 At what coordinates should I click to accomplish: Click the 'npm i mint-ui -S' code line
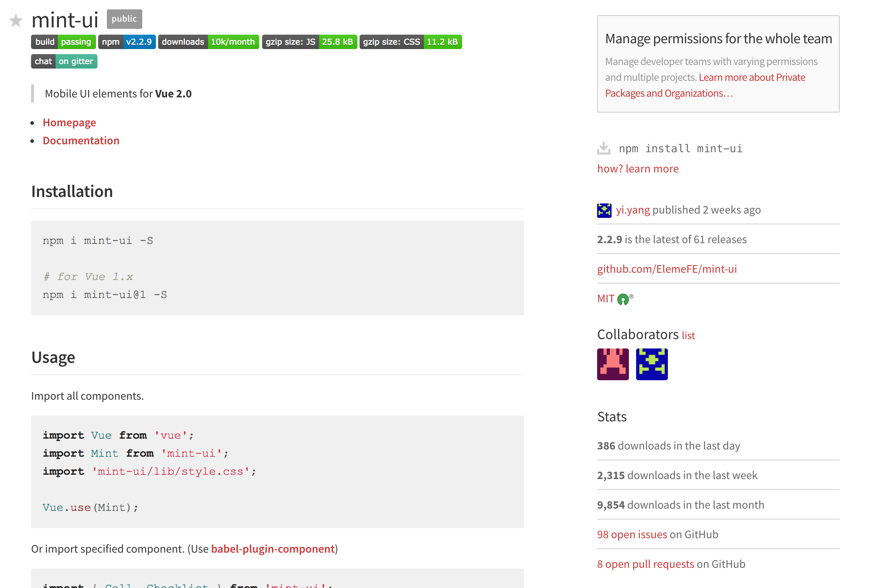coord(98,240)
